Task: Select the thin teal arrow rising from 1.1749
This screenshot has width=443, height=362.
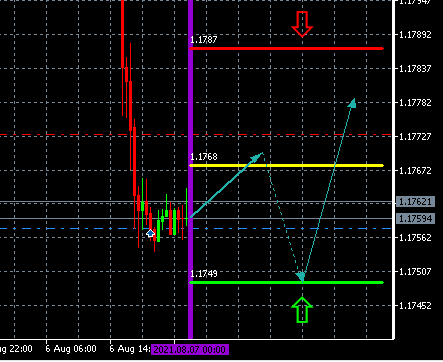Action: coord(329,190)
